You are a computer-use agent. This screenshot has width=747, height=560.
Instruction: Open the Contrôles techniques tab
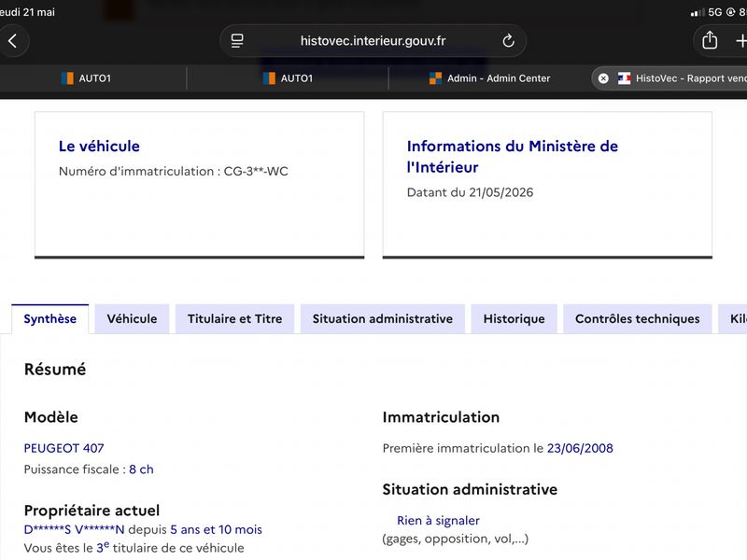tap(638, 318)
